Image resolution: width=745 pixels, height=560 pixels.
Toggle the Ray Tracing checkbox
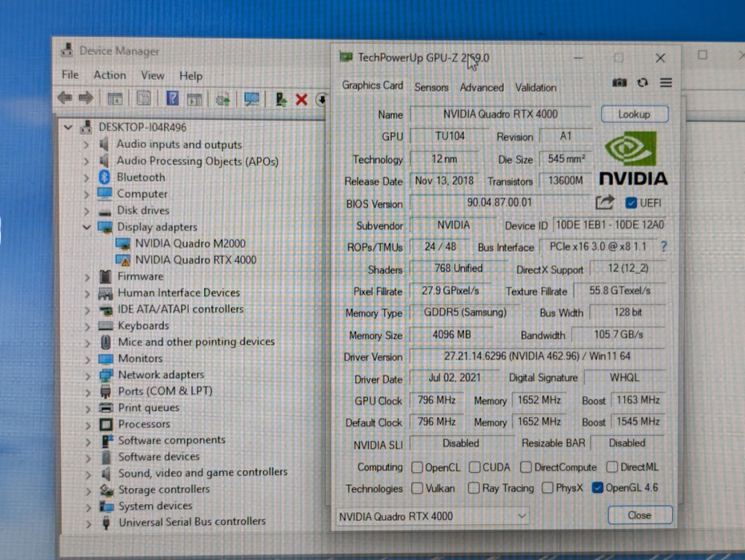pyautogui.click(x=474, y=488)
